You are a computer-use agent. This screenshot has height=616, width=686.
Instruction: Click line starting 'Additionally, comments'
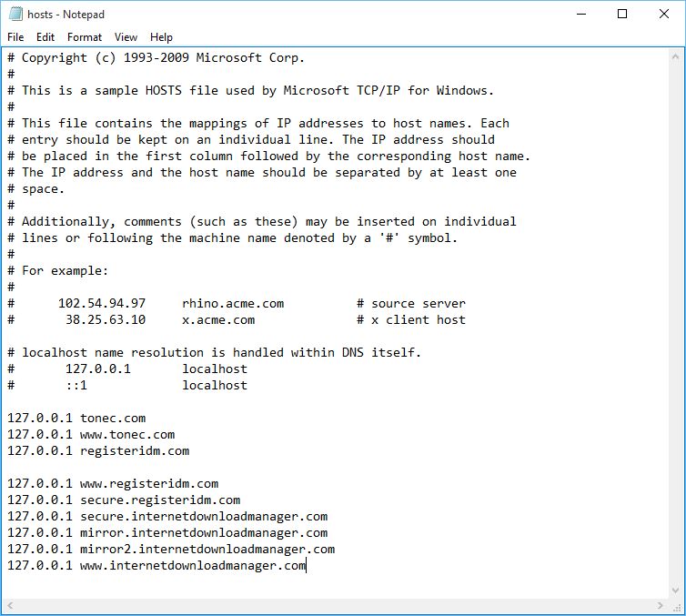[x=262, y=222]
